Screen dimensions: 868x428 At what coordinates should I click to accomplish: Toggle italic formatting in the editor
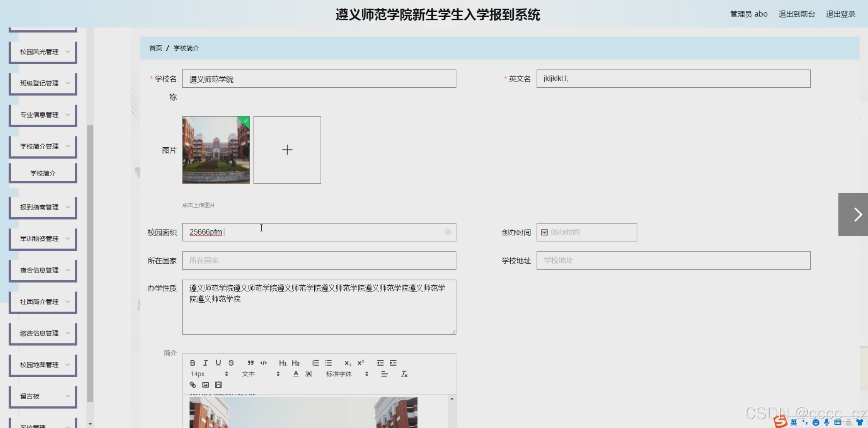click(x=206, y=363)
